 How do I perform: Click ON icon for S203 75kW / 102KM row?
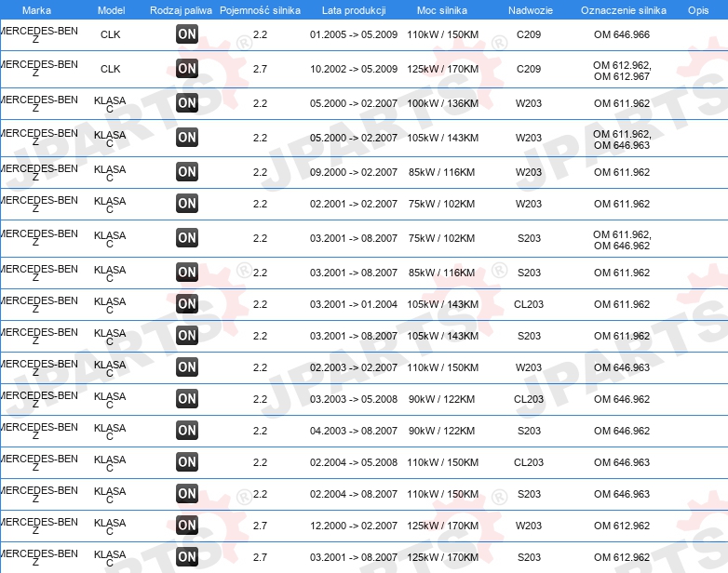tap(187, 237)
